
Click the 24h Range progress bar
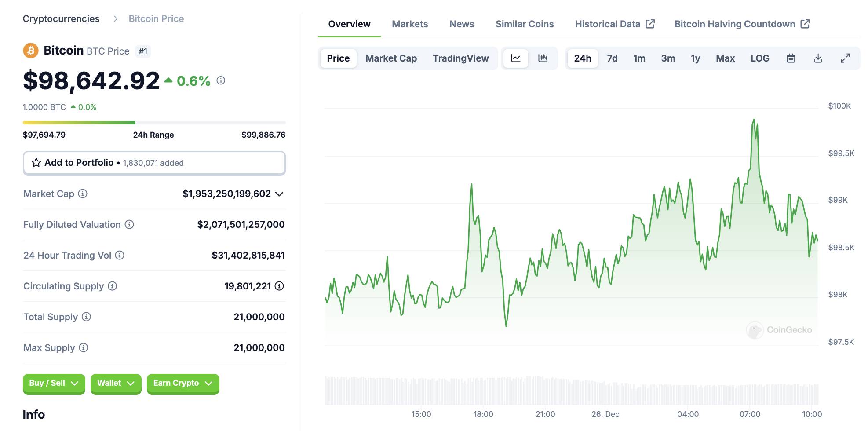pyautogui.click(x=154, y=122)
